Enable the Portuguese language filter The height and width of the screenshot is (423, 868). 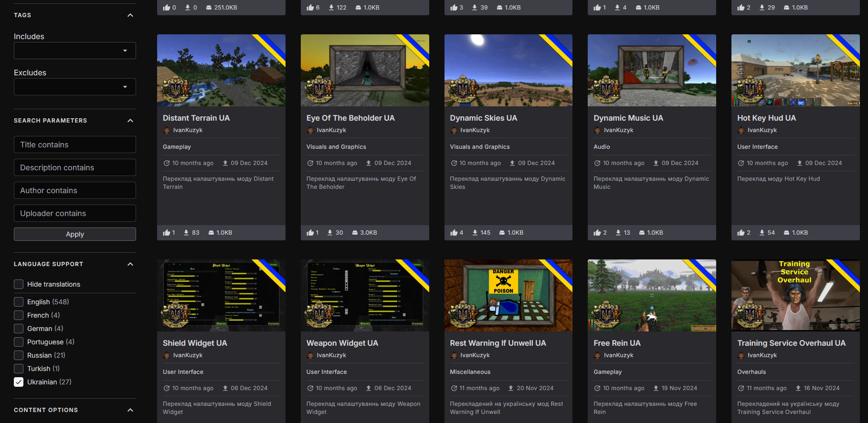tap(19, 342)
